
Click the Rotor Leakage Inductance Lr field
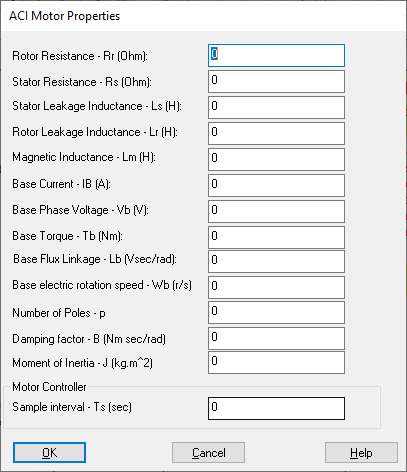coord(276,133)
